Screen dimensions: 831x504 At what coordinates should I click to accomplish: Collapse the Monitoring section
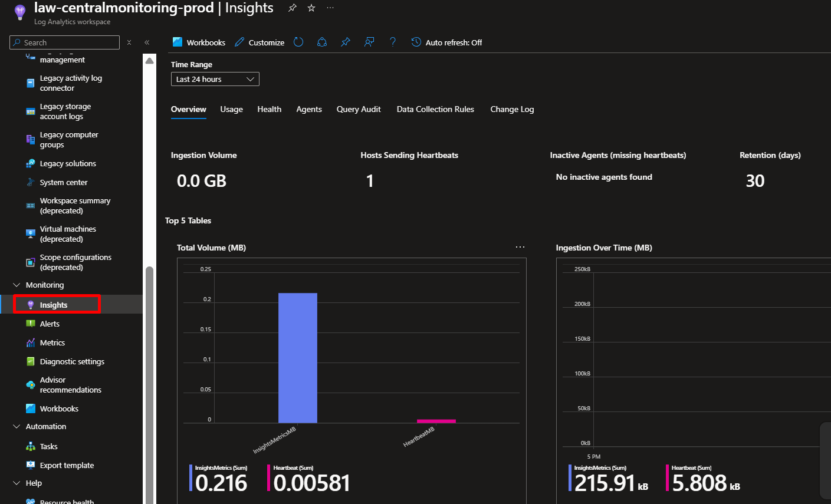point(17,285)
